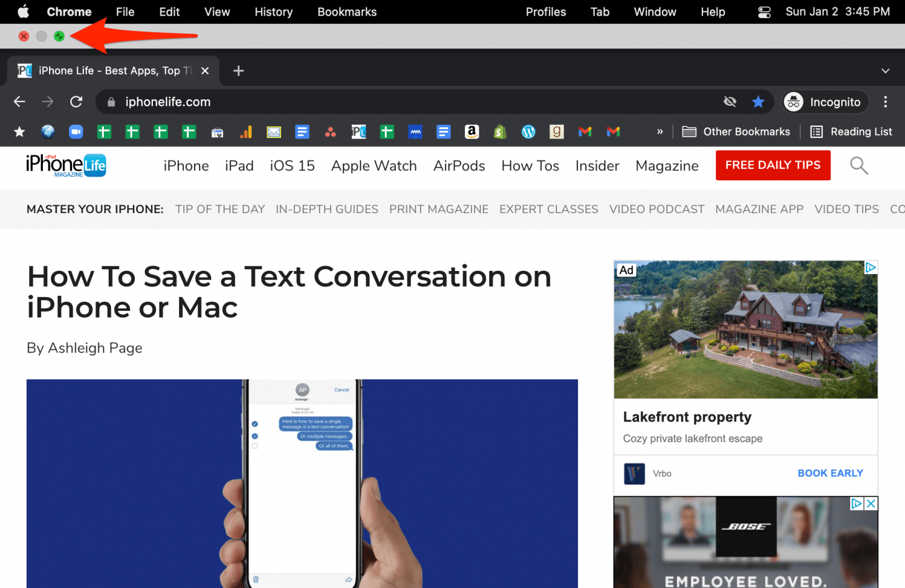
Task: Open the WordPress bookmark icon
Action: 528,132
